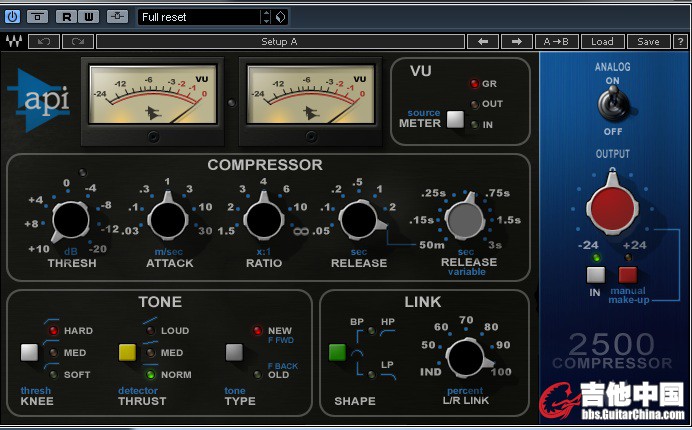The image size is (692, 430).
Task: Toggle the red manual make-up button
Action: coord(628,274)
